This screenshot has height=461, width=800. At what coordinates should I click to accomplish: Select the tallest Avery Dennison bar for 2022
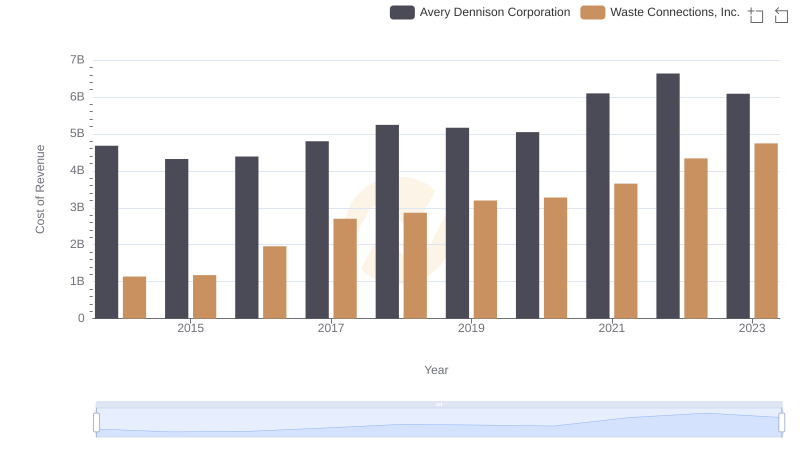pyautogui.click(x=668, y=196)
